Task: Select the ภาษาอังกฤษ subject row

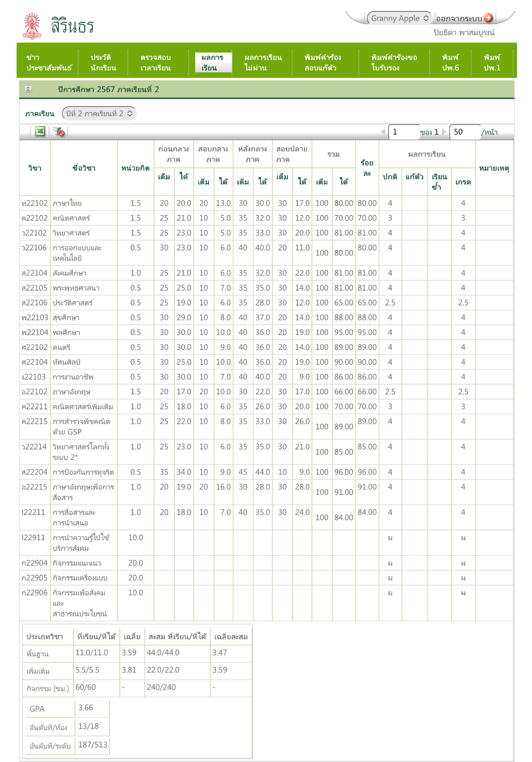Action: (x=266, y=392)
